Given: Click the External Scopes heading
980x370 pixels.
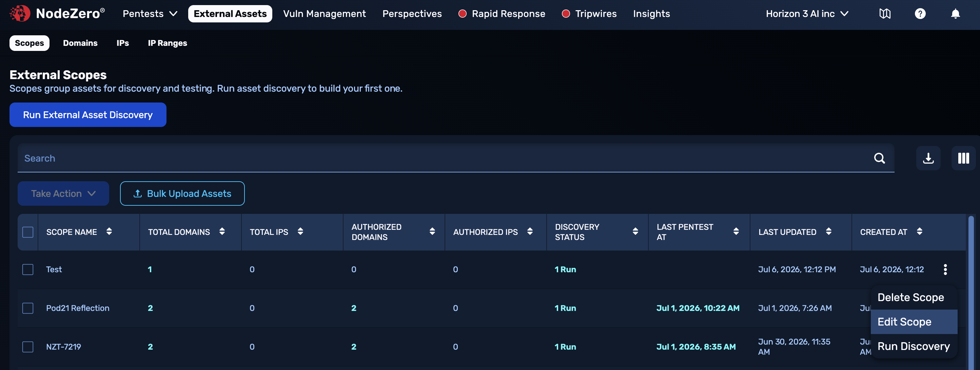Looking at the screenshot, I should click(58, 75).
